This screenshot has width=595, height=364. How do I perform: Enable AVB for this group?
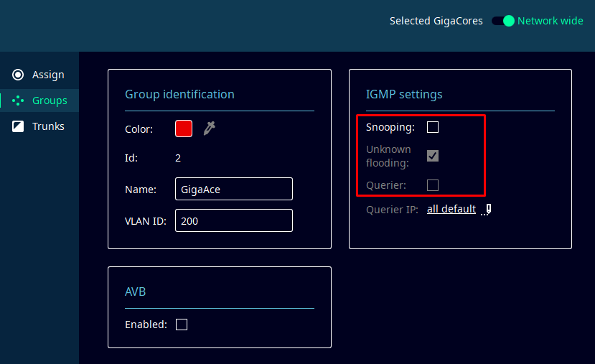pyautogui.click(x=182, y=325)
